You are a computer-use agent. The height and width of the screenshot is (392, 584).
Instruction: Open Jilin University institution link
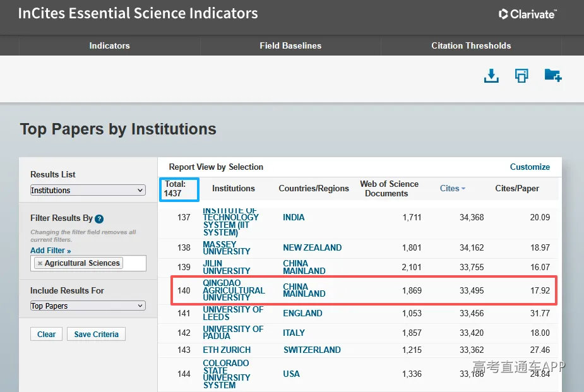[x=227, y=267]
